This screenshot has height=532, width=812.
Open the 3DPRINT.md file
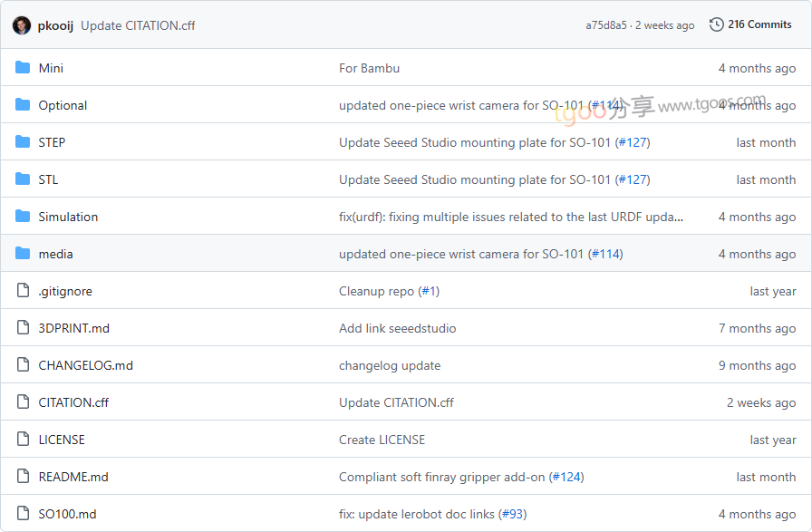(73, 328)
